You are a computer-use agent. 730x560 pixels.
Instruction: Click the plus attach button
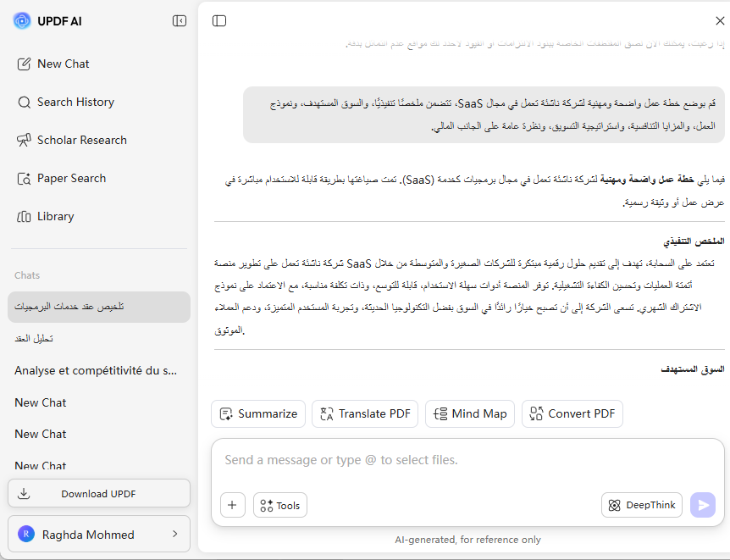coord(232,505)
